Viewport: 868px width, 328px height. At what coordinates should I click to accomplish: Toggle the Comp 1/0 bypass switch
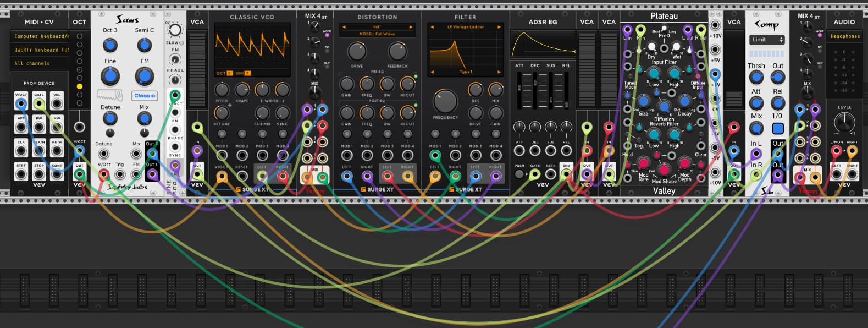click(777, 128)
